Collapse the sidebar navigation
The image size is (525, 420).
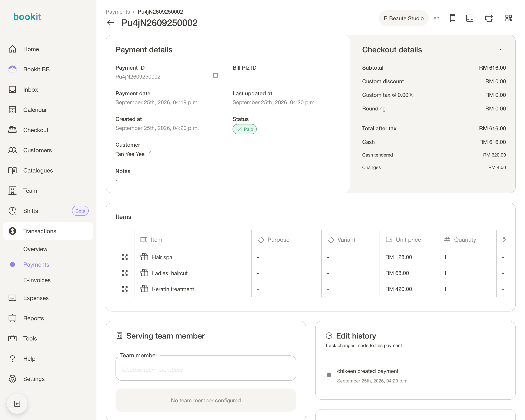click(17, 404)
